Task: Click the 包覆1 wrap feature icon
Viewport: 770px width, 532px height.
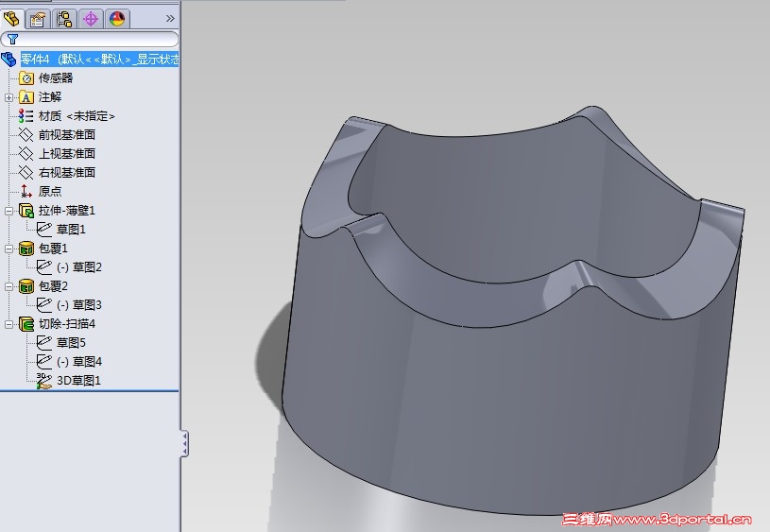Action: pos(26,249)
